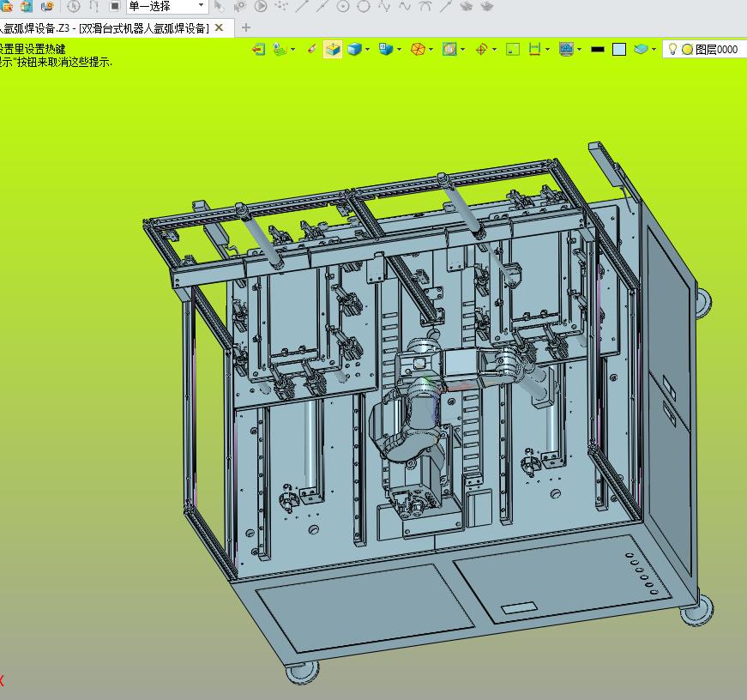Click the eraser/clear highlight icon

point(311,49)
